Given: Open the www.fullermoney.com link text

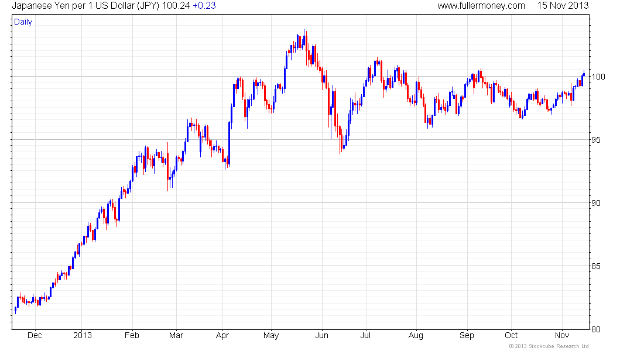Looking at the screenshot, I should (481, 6).
